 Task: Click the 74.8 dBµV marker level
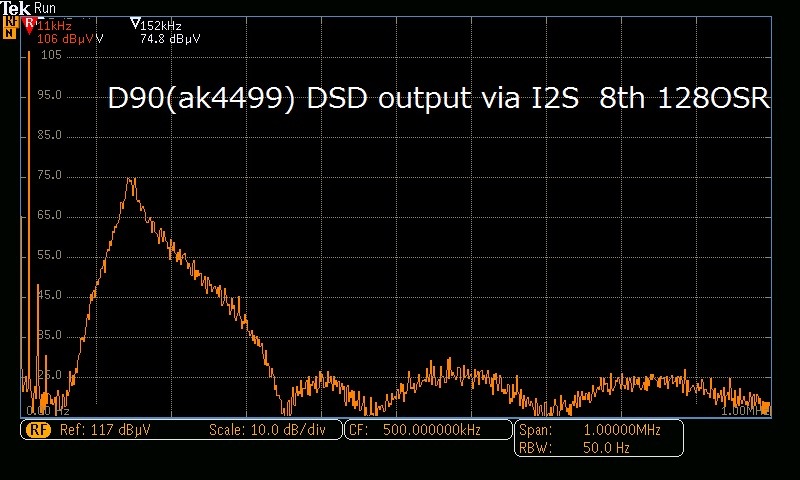(170, 39)
